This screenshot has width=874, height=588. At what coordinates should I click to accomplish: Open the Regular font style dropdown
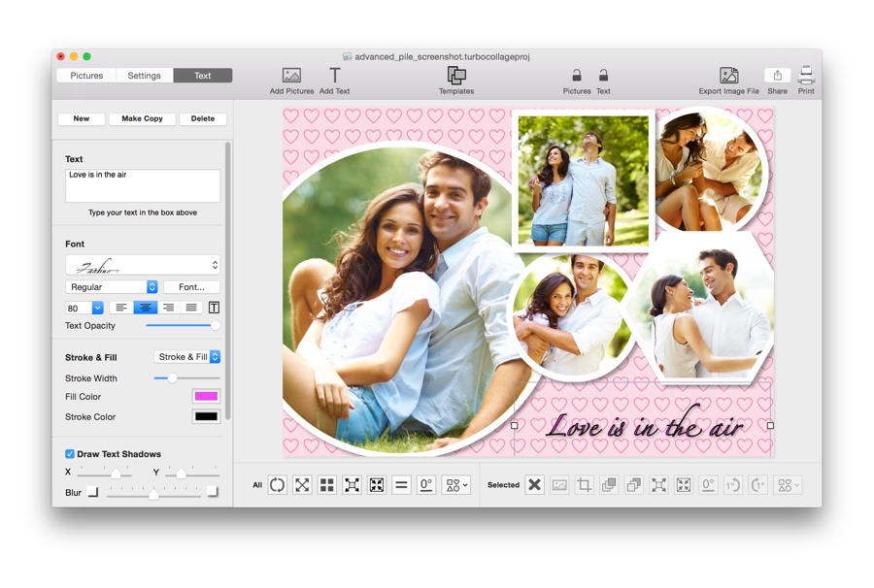[112, 287]
